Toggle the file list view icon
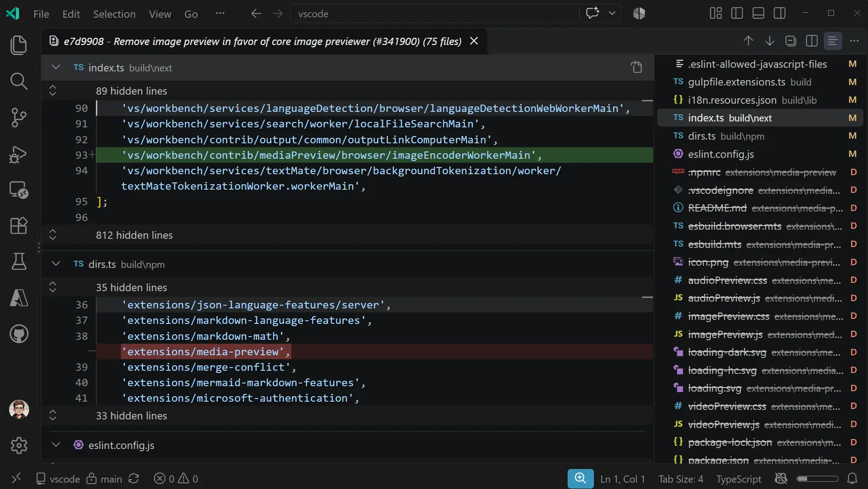This screenshot has width=868, height=489. point(833,41)
